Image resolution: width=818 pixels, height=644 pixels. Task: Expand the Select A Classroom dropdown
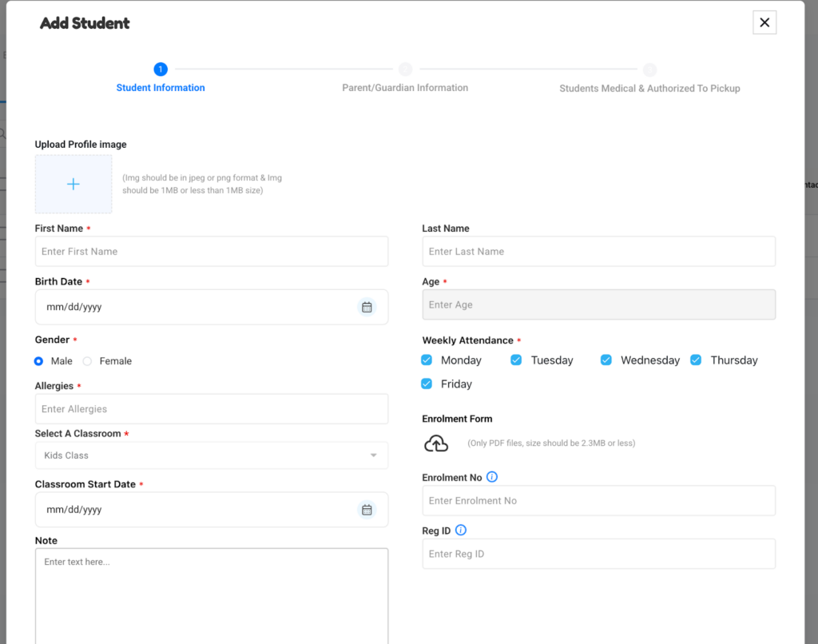211,455
